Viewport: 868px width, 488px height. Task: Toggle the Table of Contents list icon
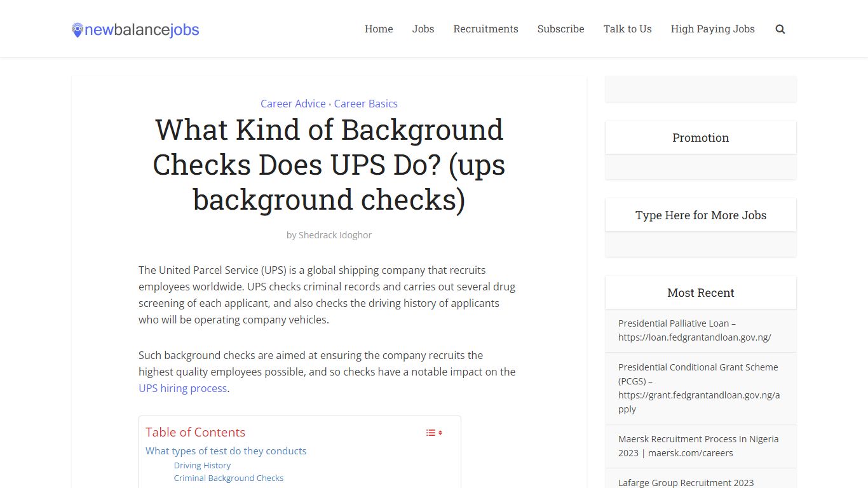pyautogui.click(x=434, y=433)
